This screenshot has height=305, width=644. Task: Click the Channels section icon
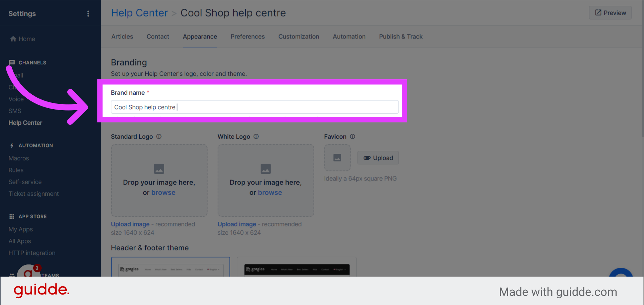(x=12, y=63)
